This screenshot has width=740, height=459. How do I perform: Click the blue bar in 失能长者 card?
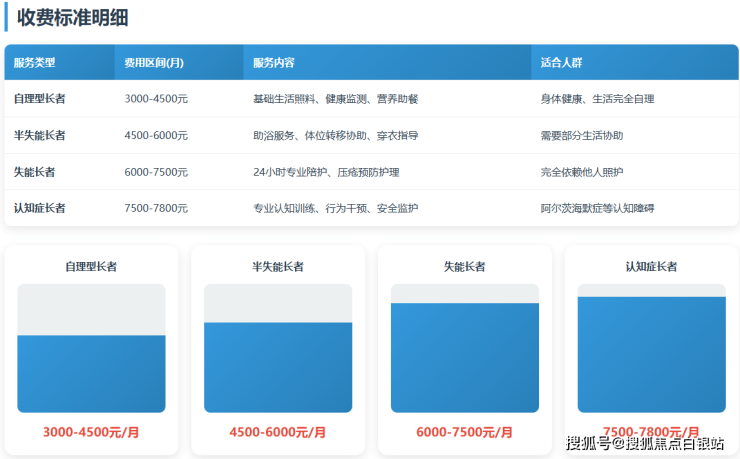pos(464,357)
